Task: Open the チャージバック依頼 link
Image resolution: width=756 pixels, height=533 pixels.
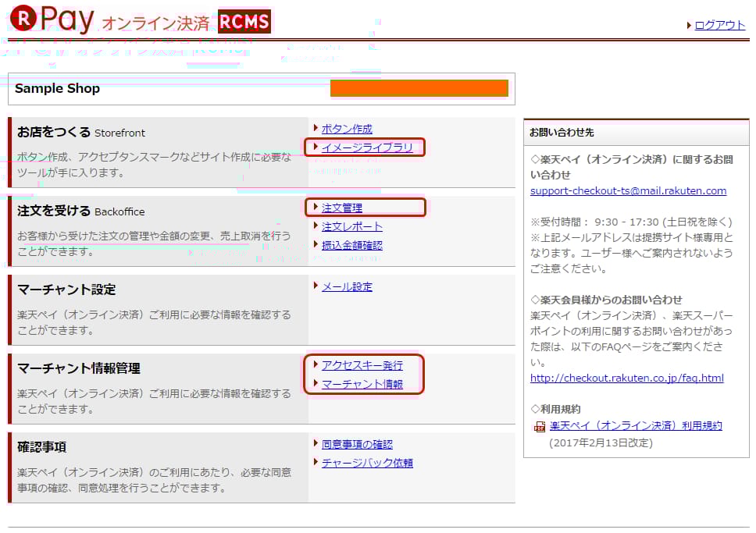Action: coord(367,463)
